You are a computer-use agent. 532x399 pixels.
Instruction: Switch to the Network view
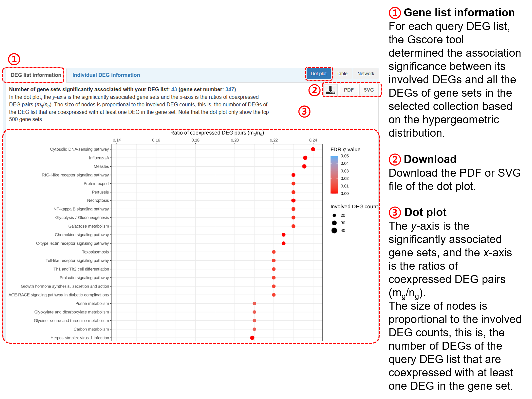click(x=366, y=74)
